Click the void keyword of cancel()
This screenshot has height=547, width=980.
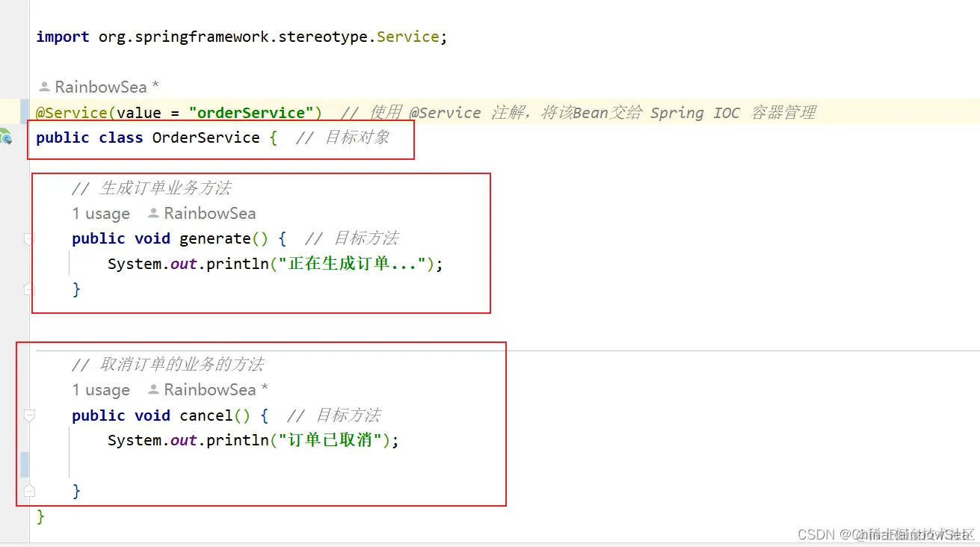click(x=152, y=415)
